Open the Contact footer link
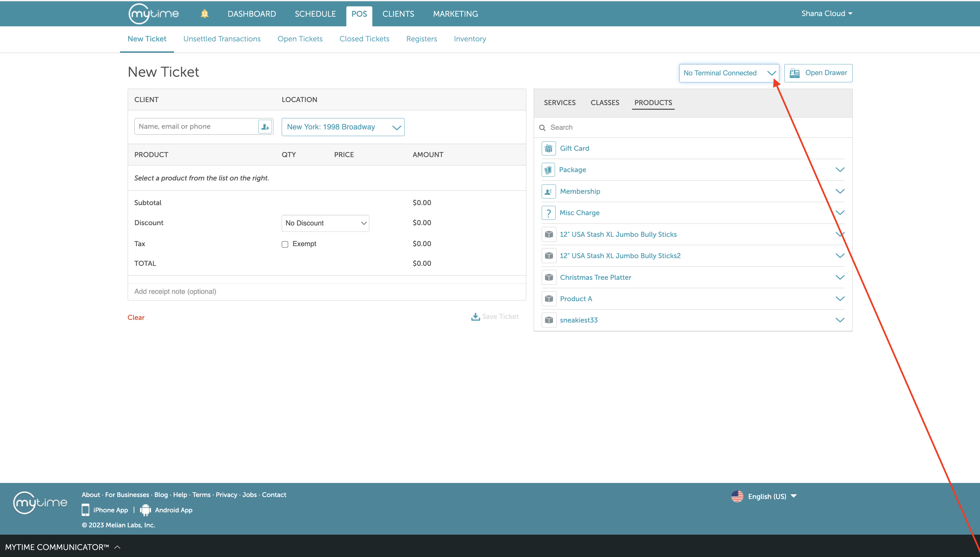This screenshot has width=980, height=557. tap(274, 495)
